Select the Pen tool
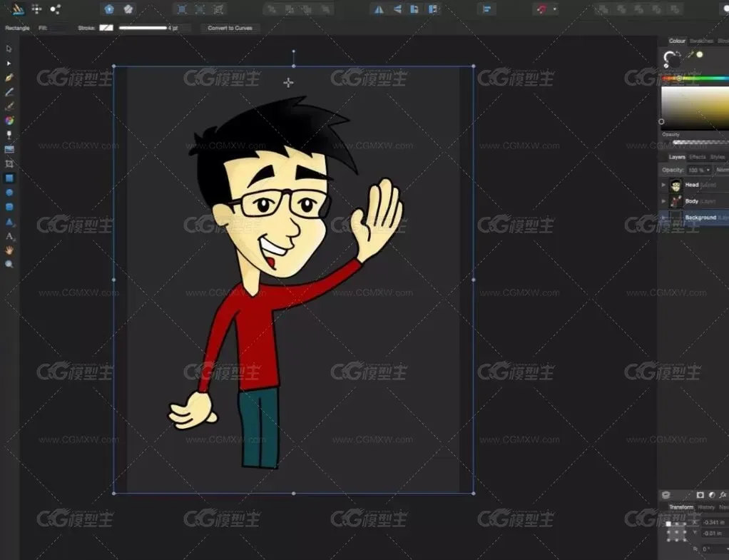This screenshot has height=560, width=729. 9,78
